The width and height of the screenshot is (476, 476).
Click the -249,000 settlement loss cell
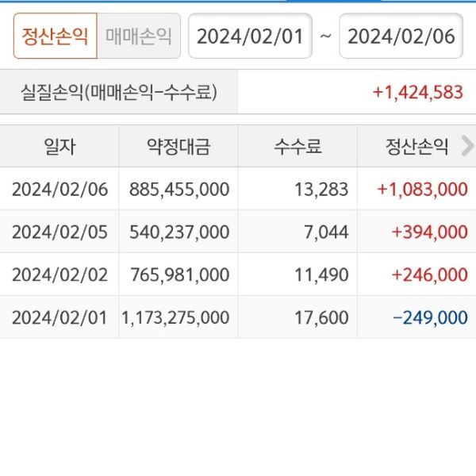[x=430, y=317]
